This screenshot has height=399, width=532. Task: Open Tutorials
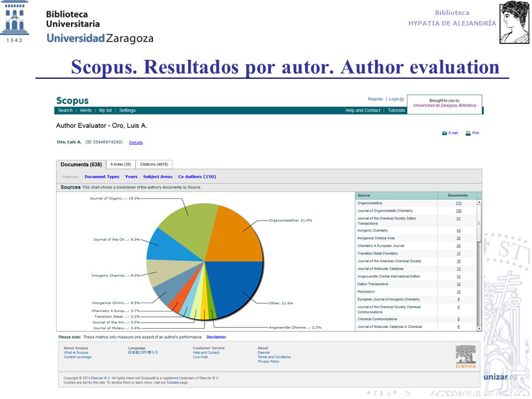coord(396,110)
